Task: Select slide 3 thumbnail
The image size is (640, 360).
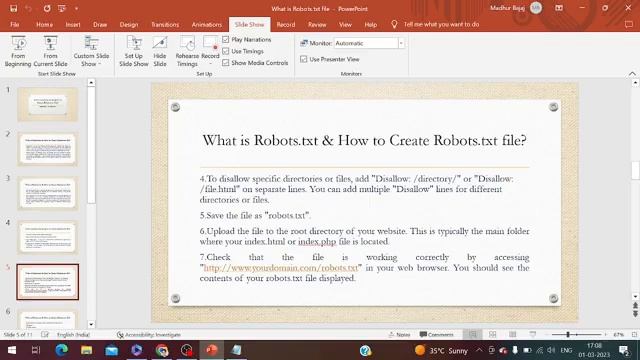Action: coord(48,193)
